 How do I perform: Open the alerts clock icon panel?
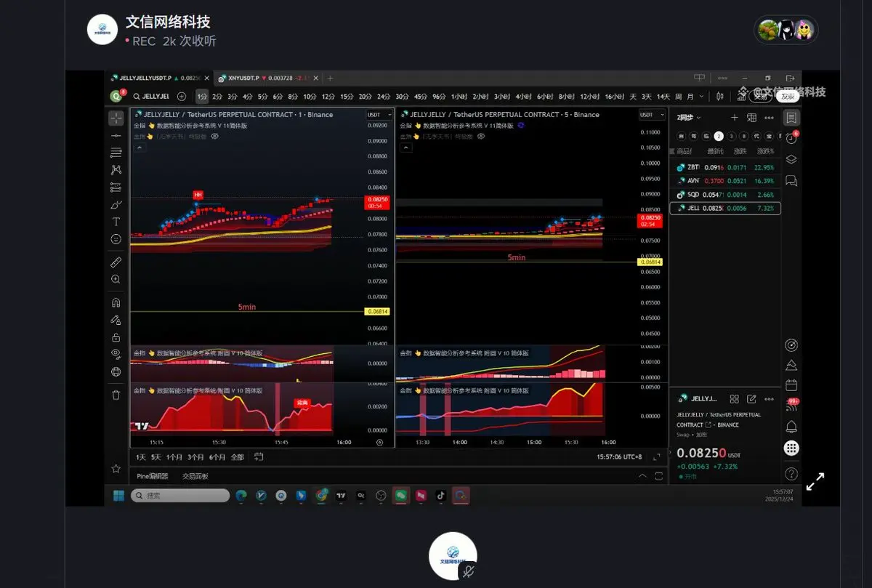coord(791,138)
